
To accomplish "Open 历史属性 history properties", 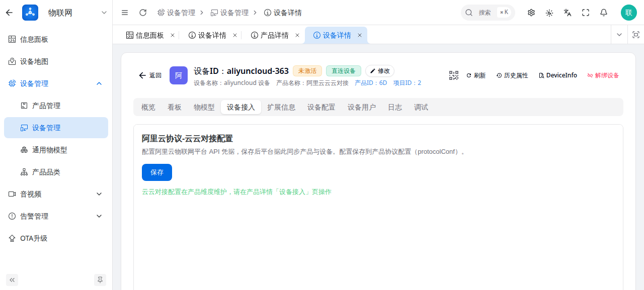I will point(512,75).
